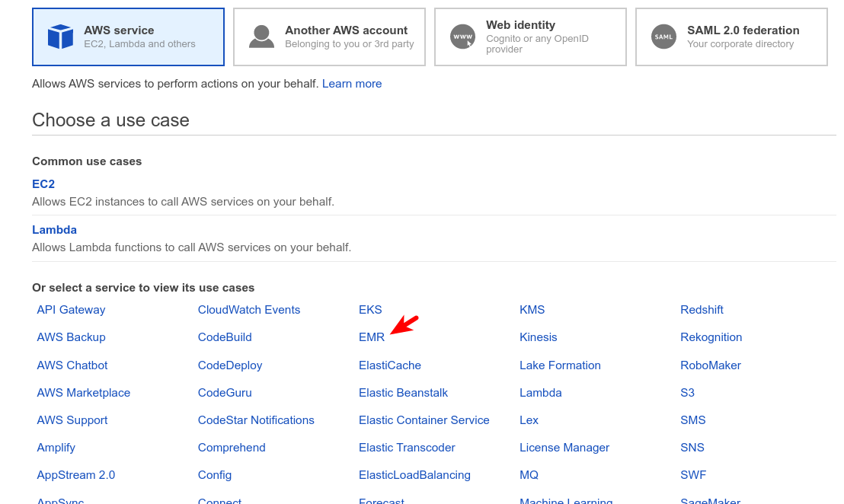Pick CodeGuru service
The width and height of the screenshot is (844, 504).
[x=225, y=393]
